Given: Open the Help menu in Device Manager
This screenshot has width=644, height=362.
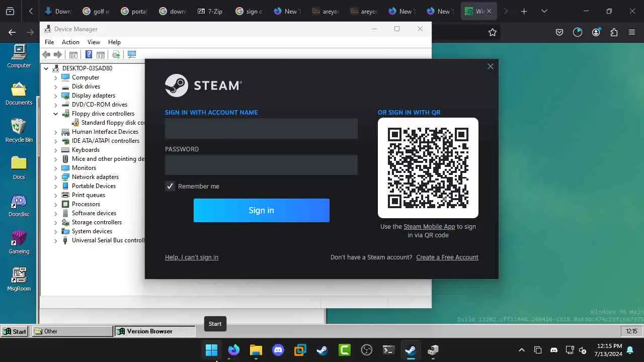Looking at the screenshot, I should pos(114,42).
